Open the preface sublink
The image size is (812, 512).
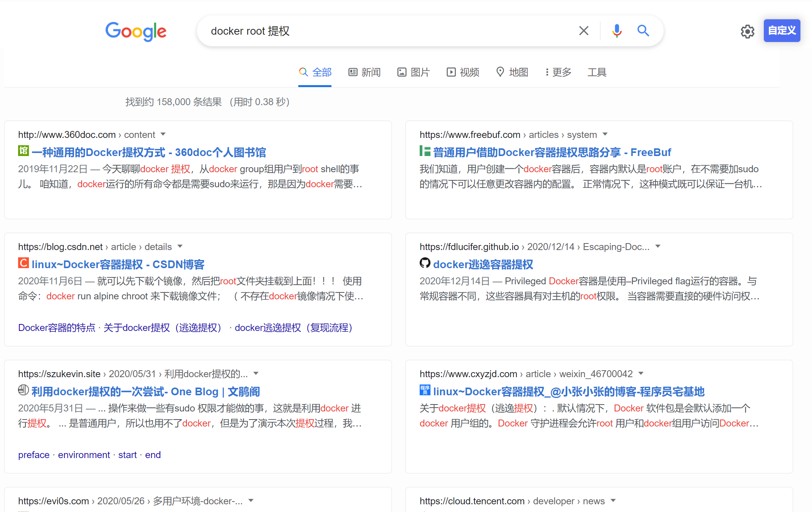pos(34,455)
